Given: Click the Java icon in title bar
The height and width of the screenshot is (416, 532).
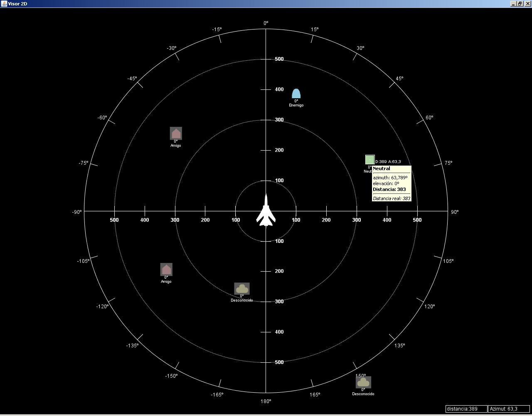Looking at the screenshot, I should 4,3.
